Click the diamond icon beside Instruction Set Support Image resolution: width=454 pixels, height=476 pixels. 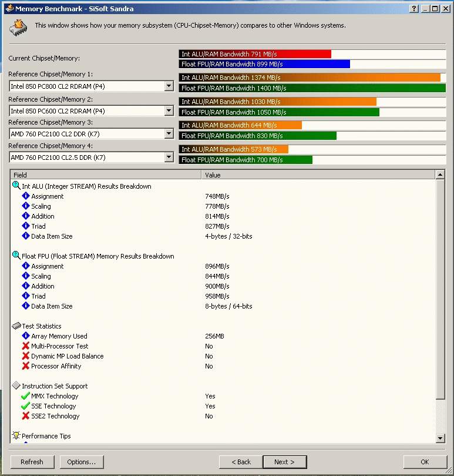[16, 386]
